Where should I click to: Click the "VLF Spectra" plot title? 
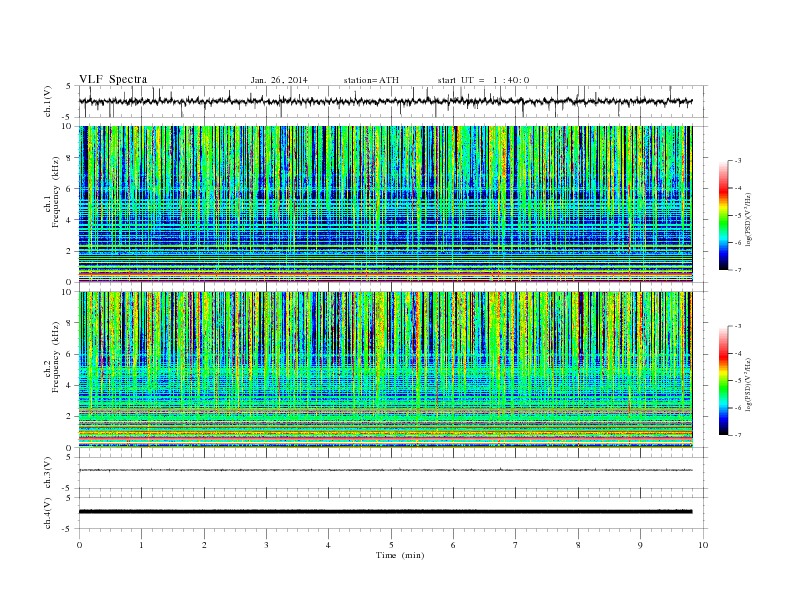(x=113, y=79)
